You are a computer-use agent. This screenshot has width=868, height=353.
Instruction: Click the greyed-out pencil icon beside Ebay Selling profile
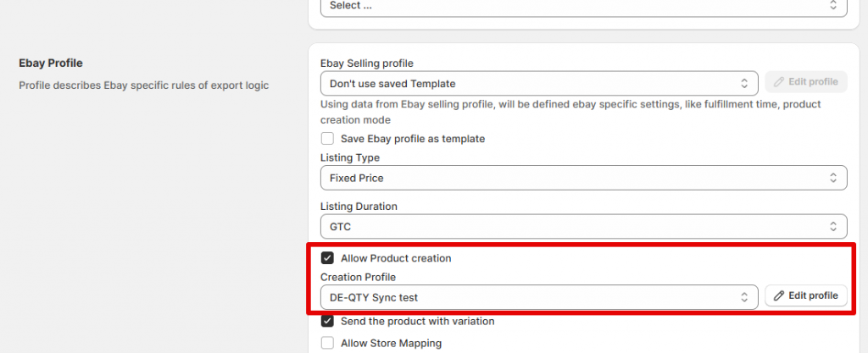779,82
